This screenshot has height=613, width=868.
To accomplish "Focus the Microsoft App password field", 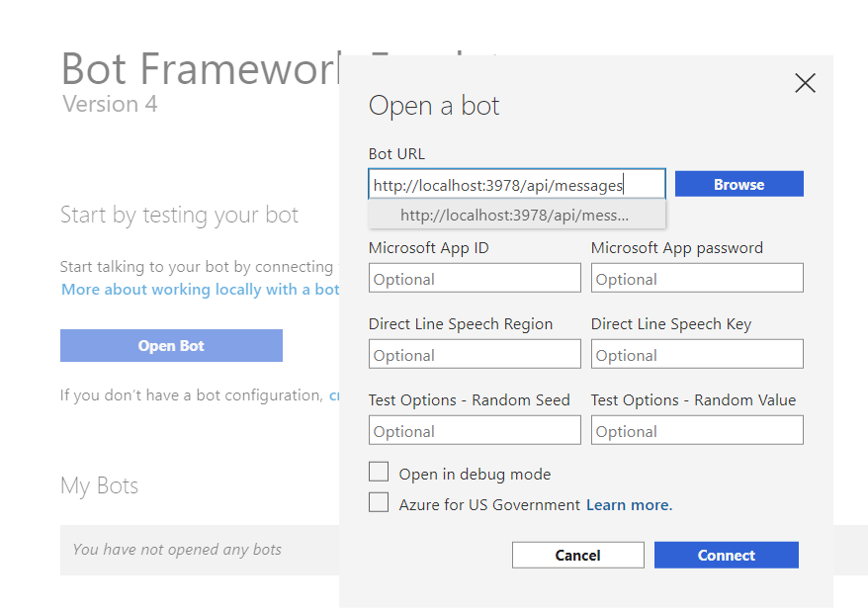I will click(x=697, y=278).
